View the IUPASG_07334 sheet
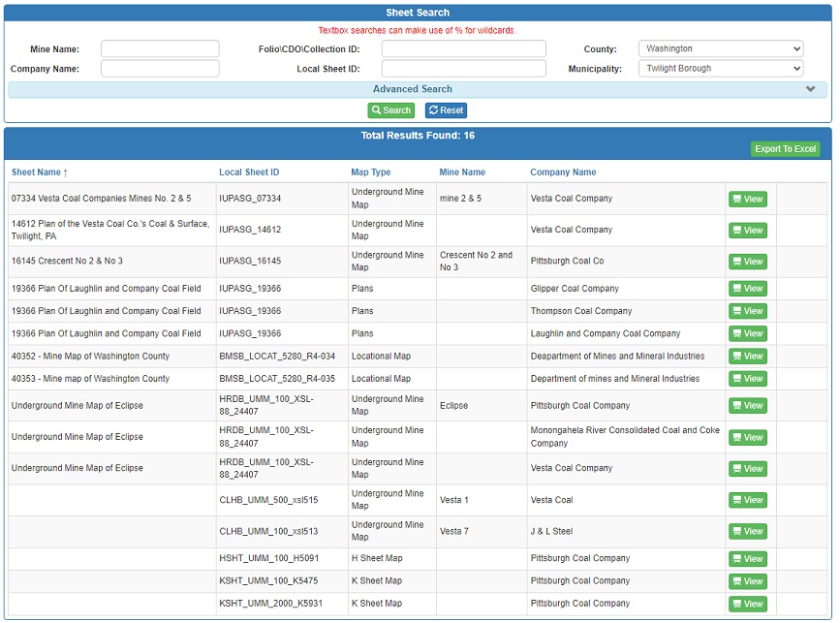840x623 pixels. (748, 200)
